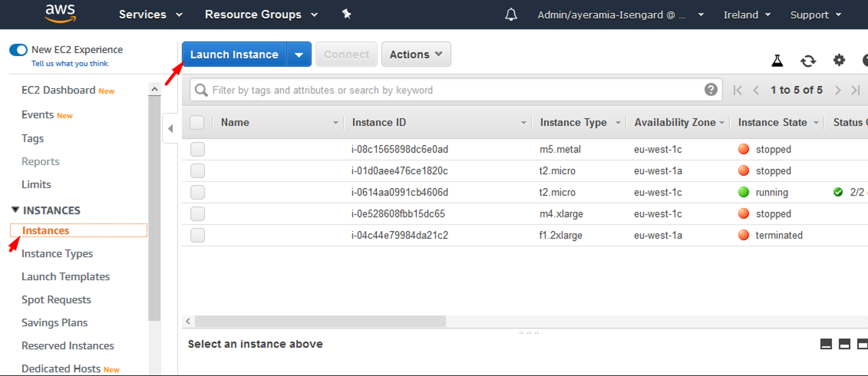This screenshot has height=376, width=868.
Task: Click the 'terminated' instance state text
Action: 779,235
